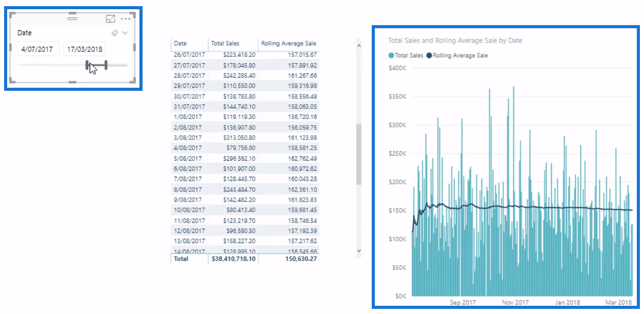
Task: Sort table by Total Sales column header
Action: (225, 44)
